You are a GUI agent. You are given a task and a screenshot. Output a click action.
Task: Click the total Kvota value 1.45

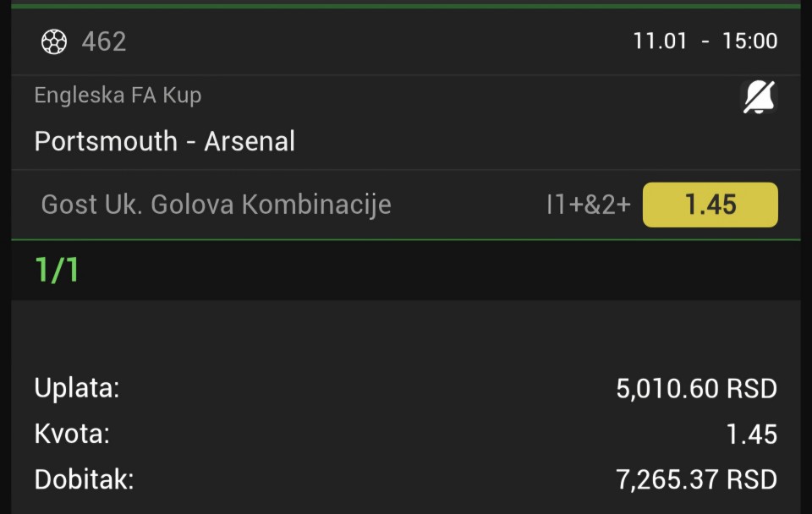[x=751, y=435]
